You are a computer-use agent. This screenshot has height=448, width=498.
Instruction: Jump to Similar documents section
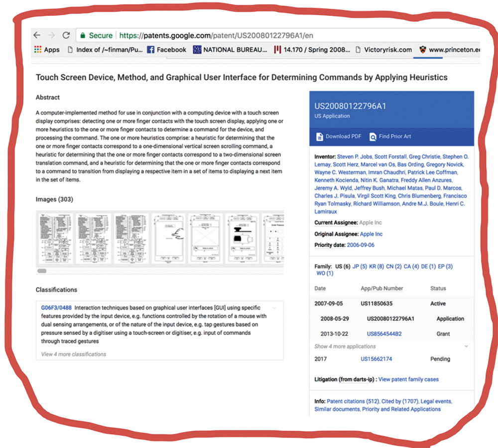point(337,409)
